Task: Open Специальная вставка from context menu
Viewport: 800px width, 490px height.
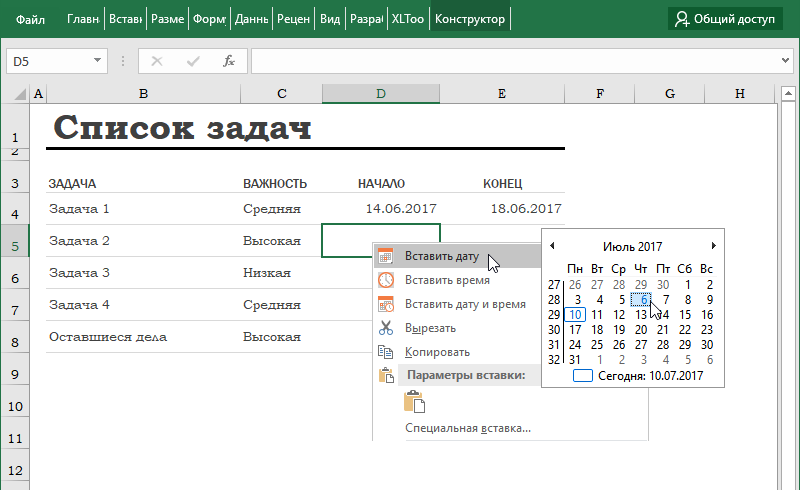Action: point(467,428)
